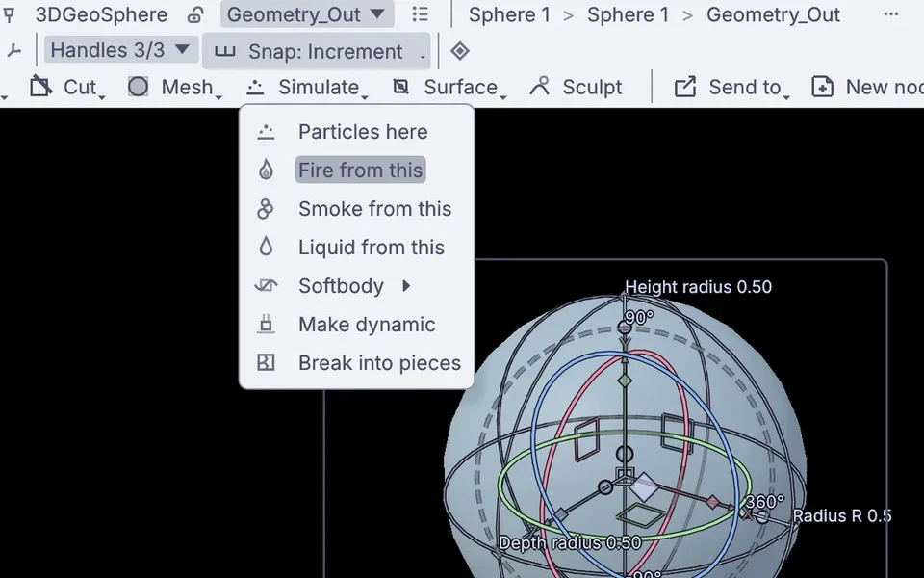Viewport: 924px width, 578px height.
Task: Click the red diamond handle on X axis
Action: tap(712, 502)
